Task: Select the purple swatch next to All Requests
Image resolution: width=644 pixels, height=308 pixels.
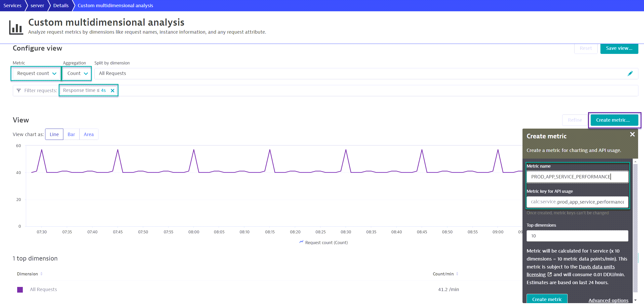Action: point(20,289)
